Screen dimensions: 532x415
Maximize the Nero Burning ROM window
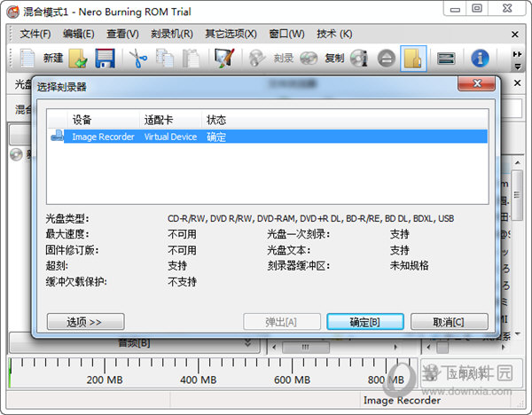(x=477, y=8)
